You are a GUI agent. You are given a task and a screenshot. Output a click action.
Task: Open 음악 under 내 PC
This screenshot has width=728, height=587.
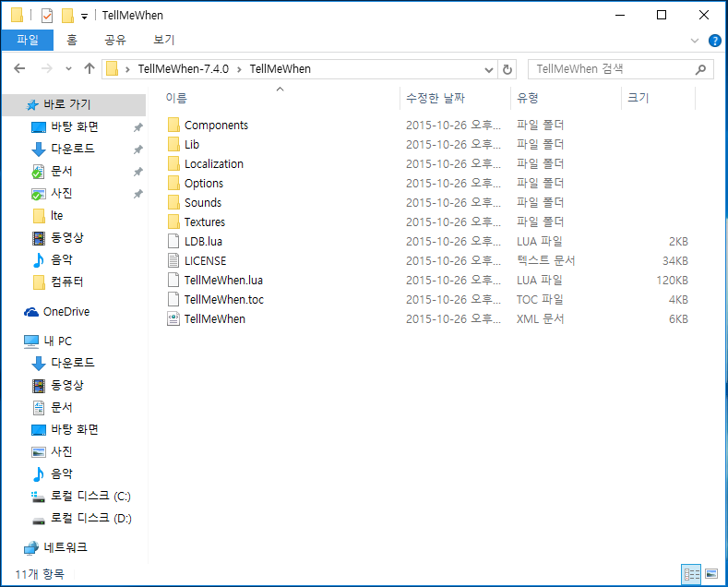61,473
